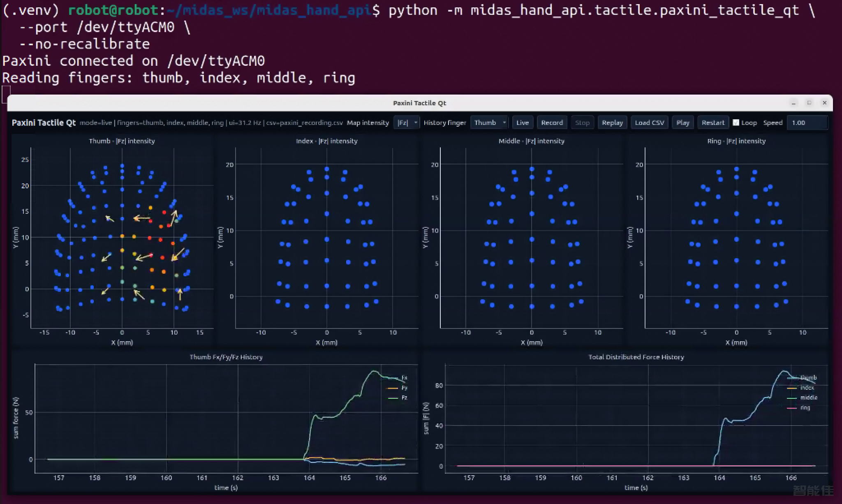Switch to Replay mode
The height and width of the screenshot is (504, 842).
click(x=612, y=123)
